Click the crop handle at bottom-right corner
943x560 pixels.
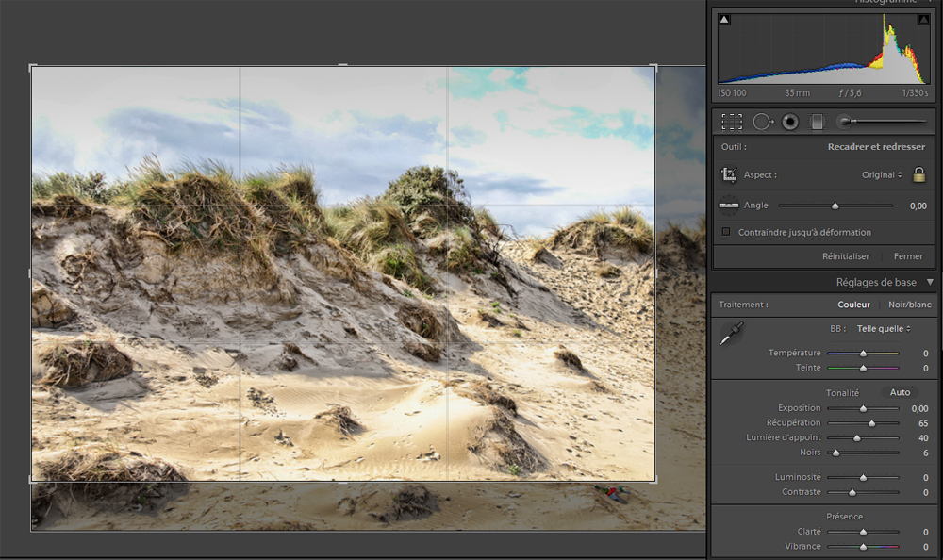(x=655, y=481)
